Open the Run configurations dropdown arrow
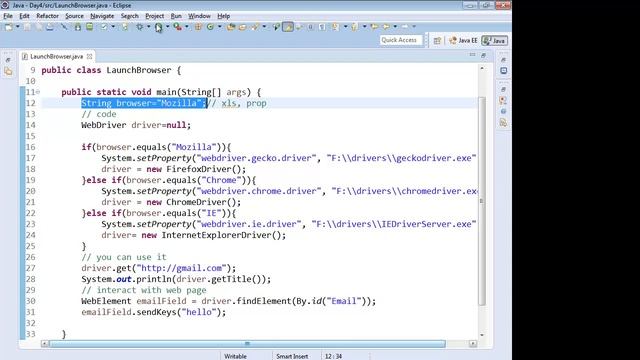 167,27
